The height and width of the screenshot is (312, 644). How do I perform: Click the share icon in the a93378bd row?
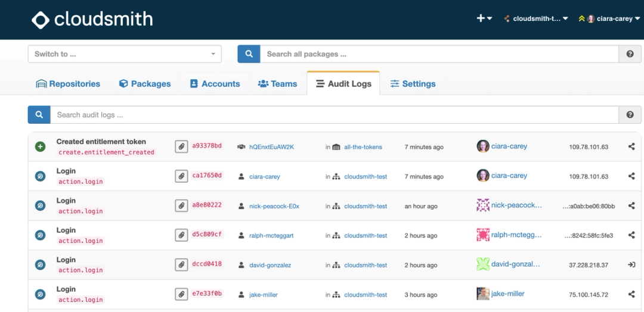631,146
